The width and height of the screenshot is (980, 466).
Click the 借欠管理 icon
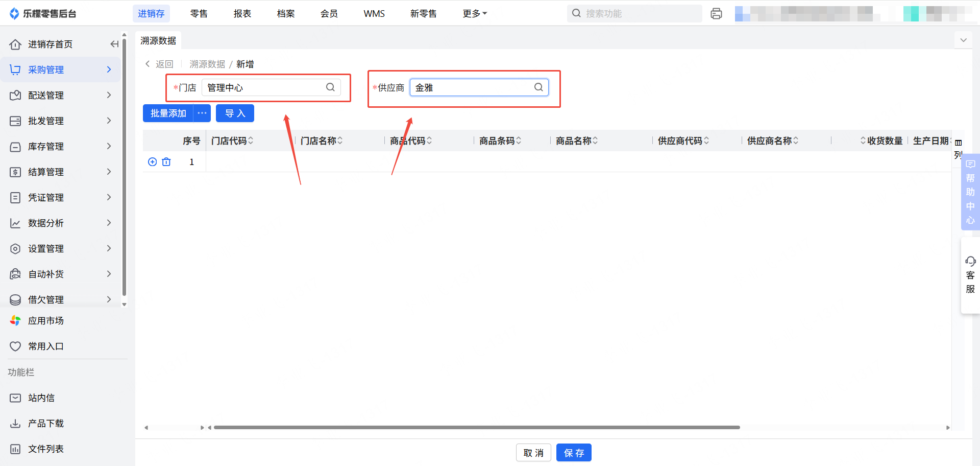(15, 300)
